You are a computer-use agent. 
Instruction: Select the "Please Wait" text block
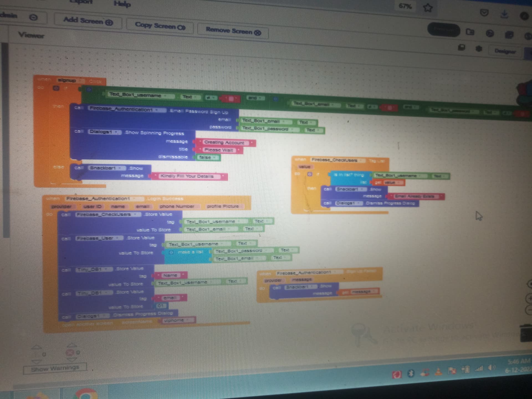tap(219, 150)
